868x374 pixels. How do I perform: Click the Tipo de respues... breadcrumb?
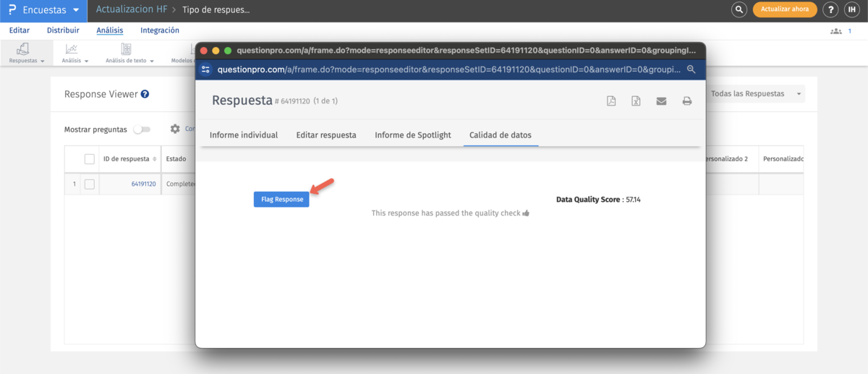click(x=216, y=10)
